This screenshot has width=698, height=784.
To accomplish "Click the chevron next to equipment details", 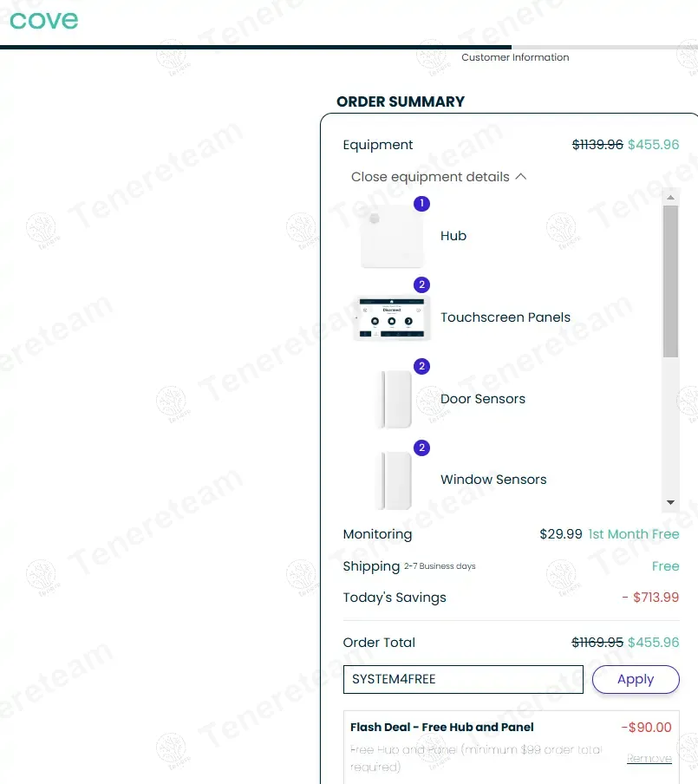I will [521, 177].
